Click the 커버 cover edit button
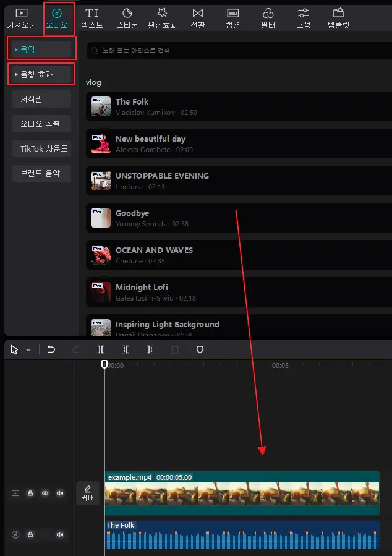This screenshot has height=556, width=392. (x=88, y=493)
